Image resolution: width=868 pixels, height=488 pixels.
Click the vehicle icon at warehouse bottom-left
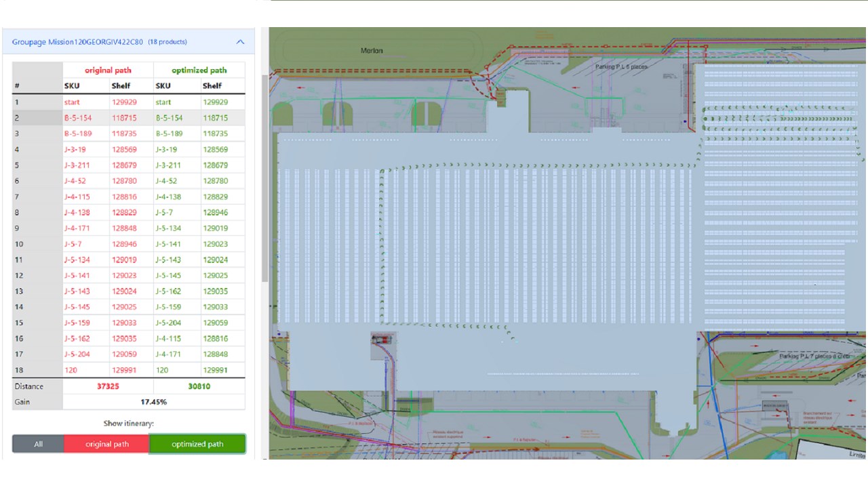[382, 338]
